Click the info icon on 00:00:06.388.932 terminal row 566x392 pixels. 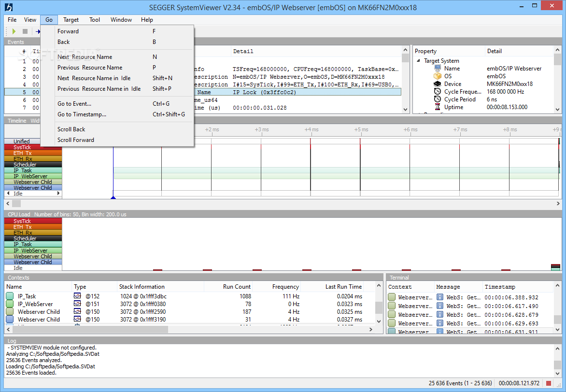[x=439, y=297]
